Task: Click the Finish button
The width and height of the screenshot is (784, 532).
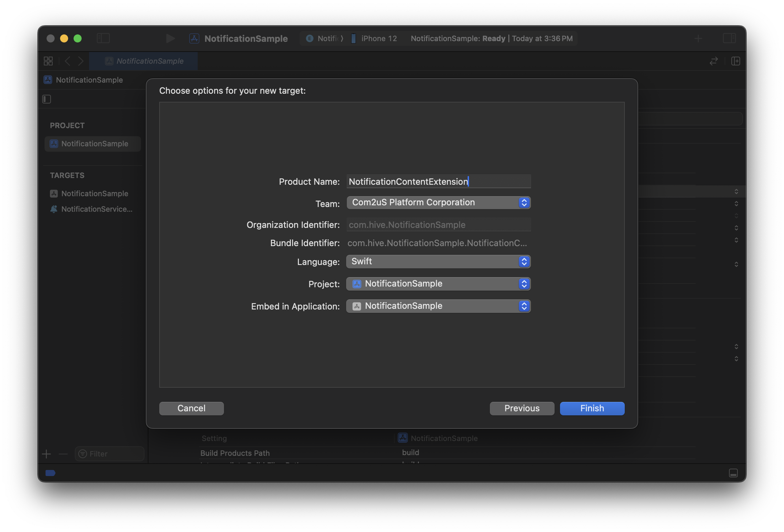Action: click(592, 408)
